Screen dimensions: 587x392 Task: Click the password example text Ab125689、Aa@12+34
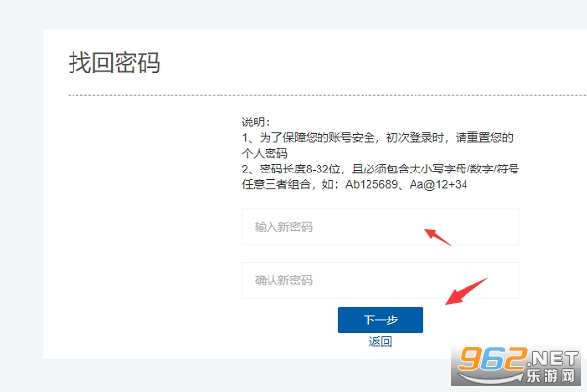point(406,184)
